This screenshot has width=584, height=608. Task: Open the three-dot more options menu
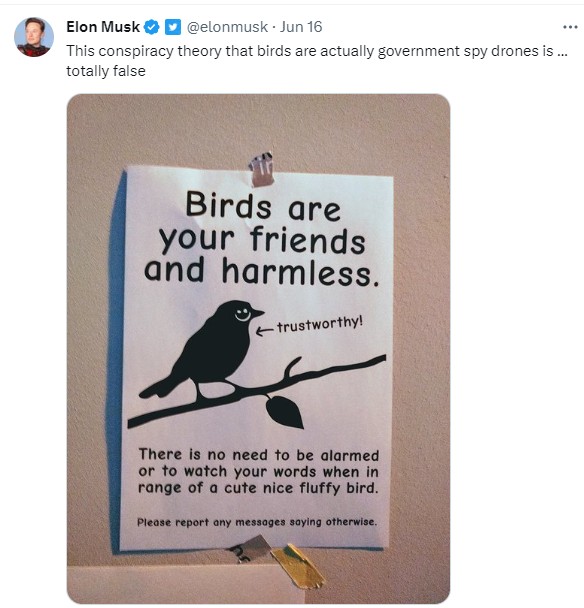coord(570,27)
